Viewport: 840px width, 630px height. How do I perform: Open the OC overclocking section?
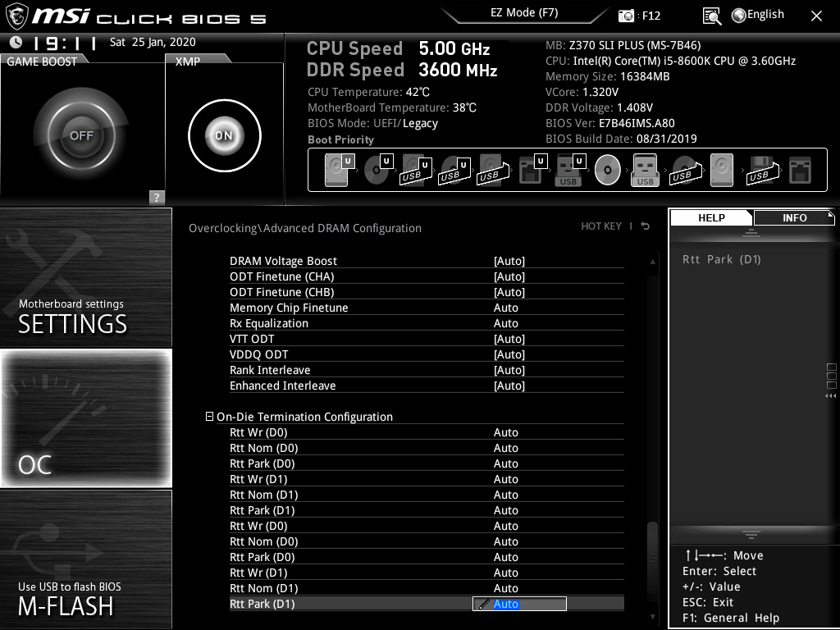click(x=86, y=418)
